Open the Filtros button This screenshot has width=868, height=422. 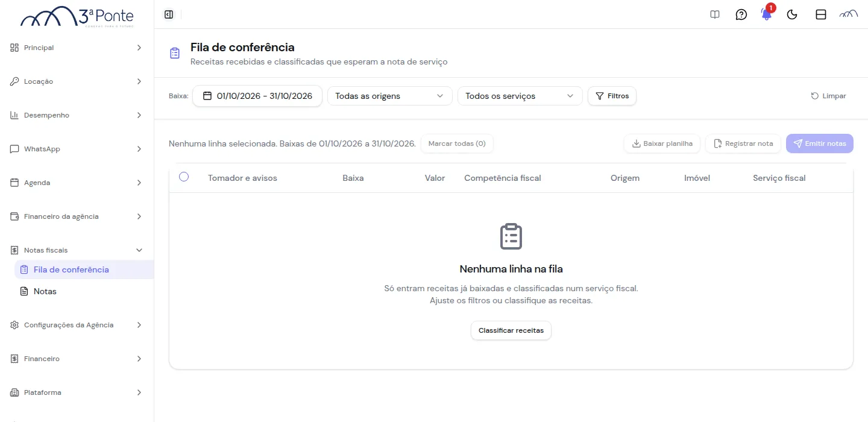tap(612, 96)
